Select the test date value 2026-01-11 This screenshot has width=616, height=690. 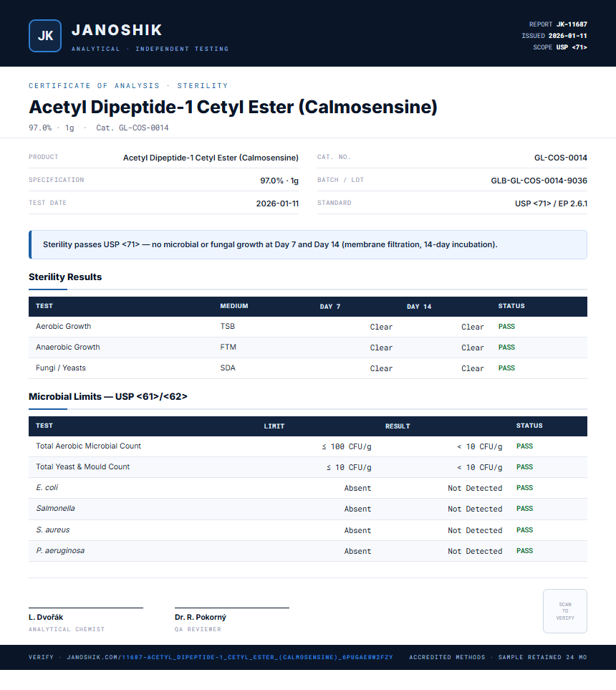coord(277,203)
